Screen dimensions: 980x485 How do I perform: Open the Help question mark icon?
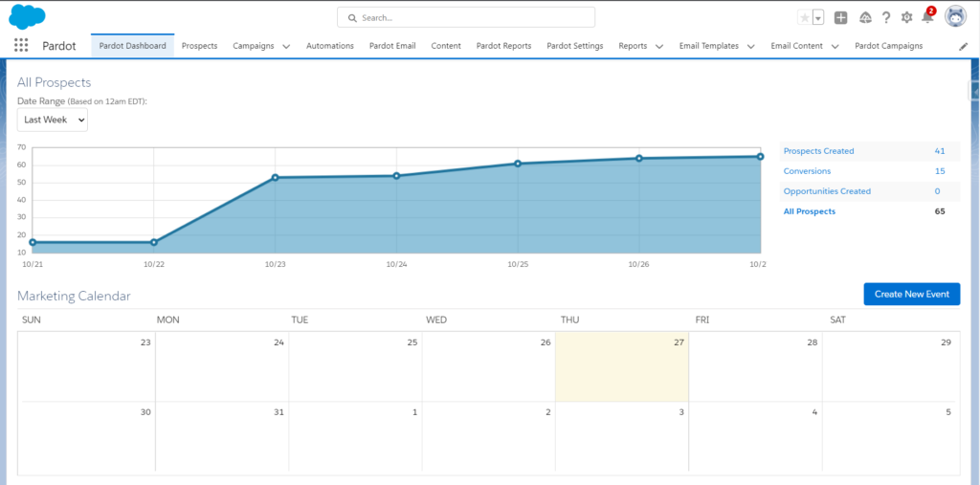[886, 17]
